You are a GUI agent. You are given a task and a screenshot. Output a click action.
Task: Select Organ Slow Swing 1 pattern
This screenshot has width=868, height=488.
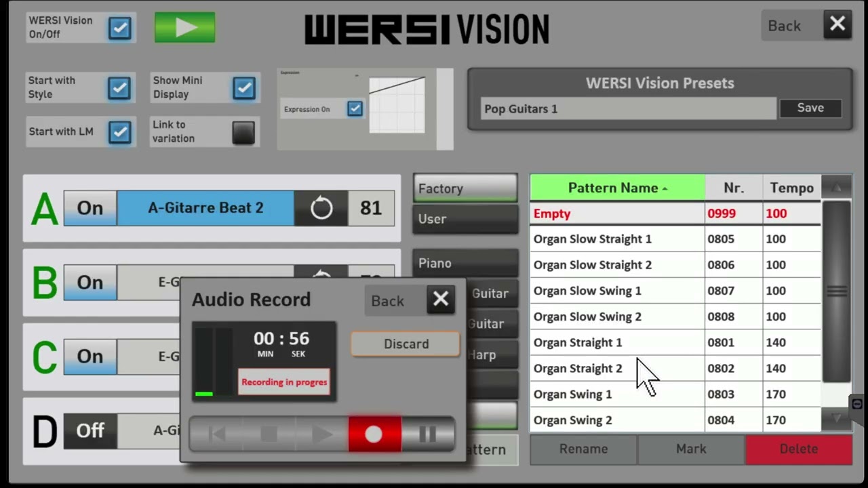pos(675,291)
